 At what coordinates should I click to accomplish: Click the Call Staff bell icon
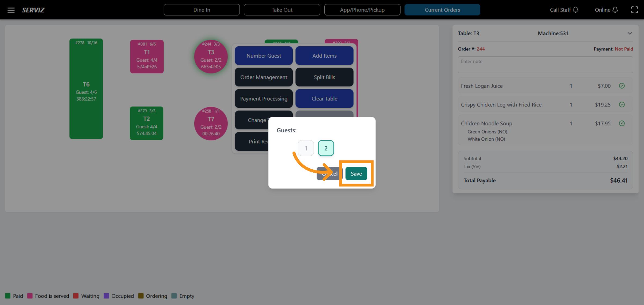(575, 10)
